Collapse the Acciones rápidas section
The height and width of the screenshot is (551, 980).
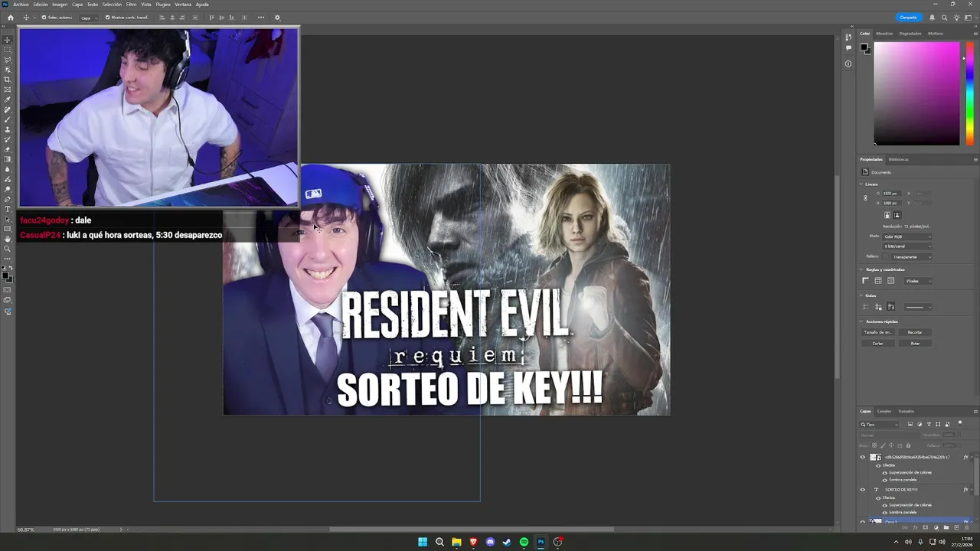(x=861, y=321)
